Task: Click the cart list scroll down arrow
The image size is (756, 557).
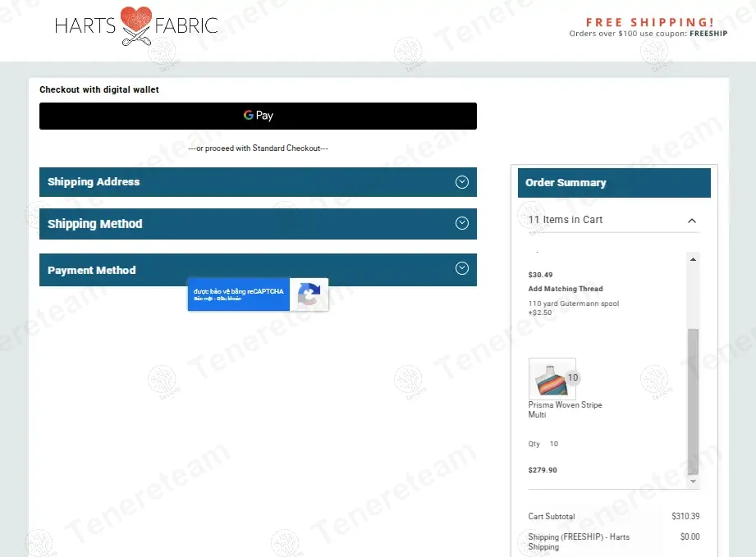Action: (x=693, y=482)
